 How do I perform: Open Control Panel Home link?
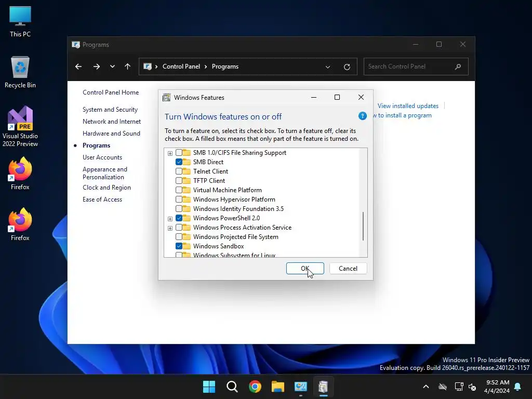pyautogui.click(x=111, y=92)
